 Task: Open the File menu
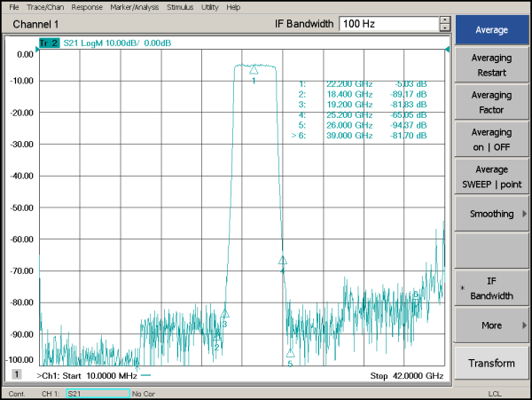pos(14,7)
